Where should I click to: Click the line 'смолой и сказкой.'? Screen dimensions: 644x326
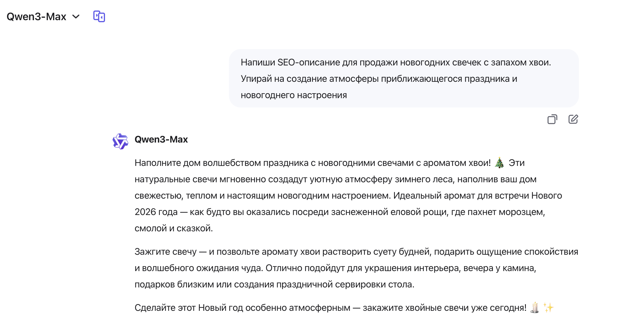point(174,228)
